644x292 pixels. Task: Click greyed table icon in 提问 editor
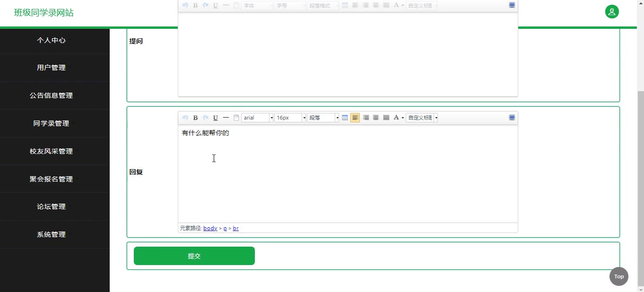(x=345, y=6)
